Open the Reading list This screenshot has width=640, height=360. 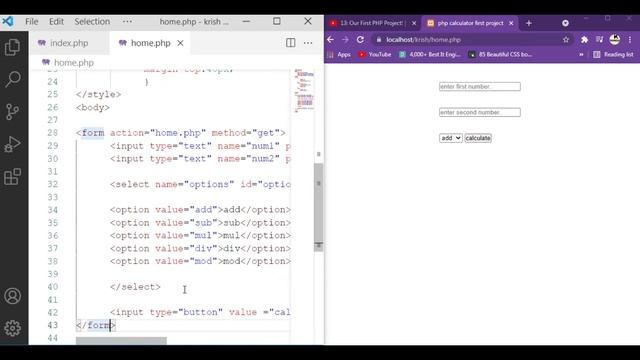(613, 54)
